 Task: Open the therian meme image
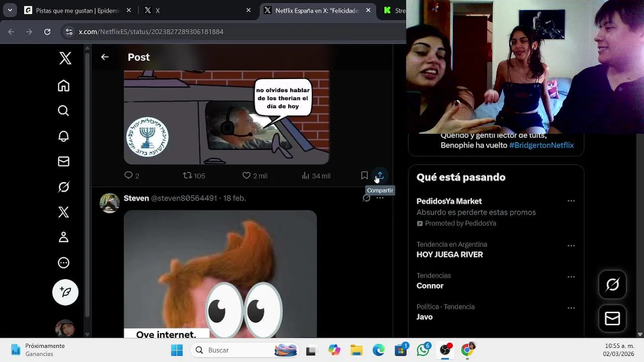[226, 117]
